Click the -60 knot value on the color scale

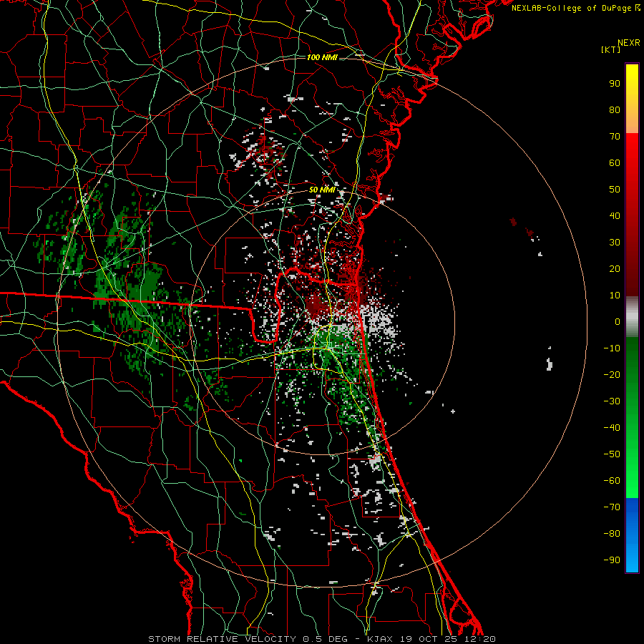coord(612,481)
